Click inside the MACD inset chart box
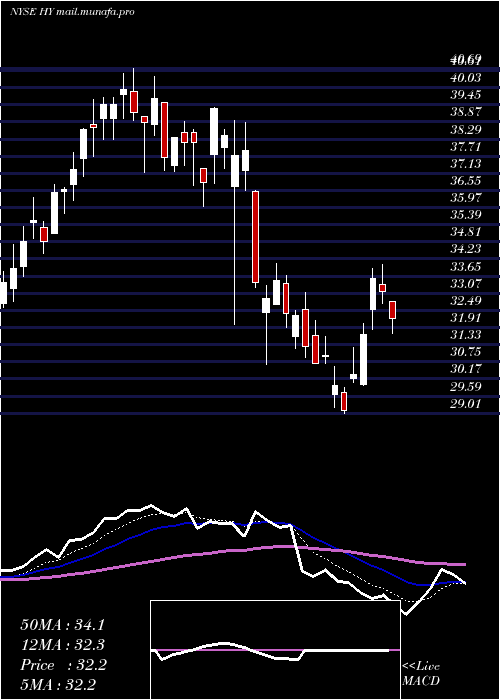This screenshot has width=500, height=700. tap(275, 650)
